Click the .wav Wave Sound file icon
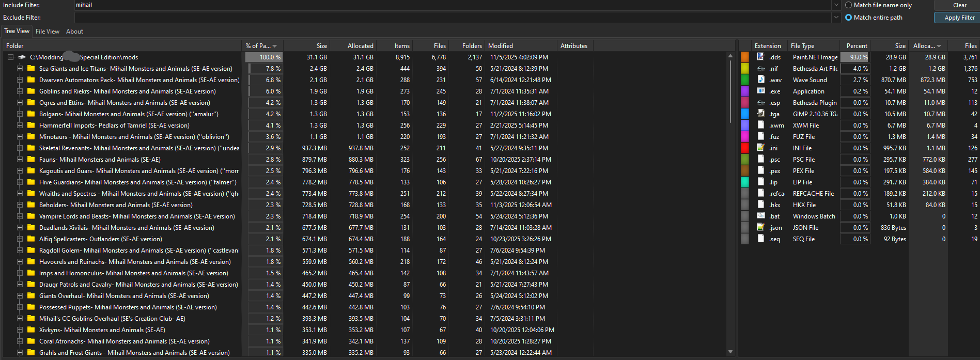Image resolution: width=980 pixels, height=360 pixels. pyautogui.click(x=760, y=80)
